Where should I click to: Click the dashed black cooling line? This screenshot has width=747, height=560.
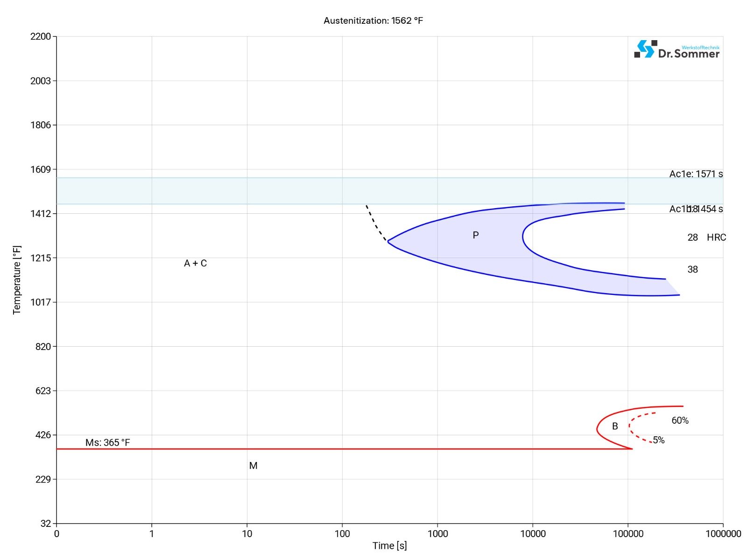tap(373, 219)
